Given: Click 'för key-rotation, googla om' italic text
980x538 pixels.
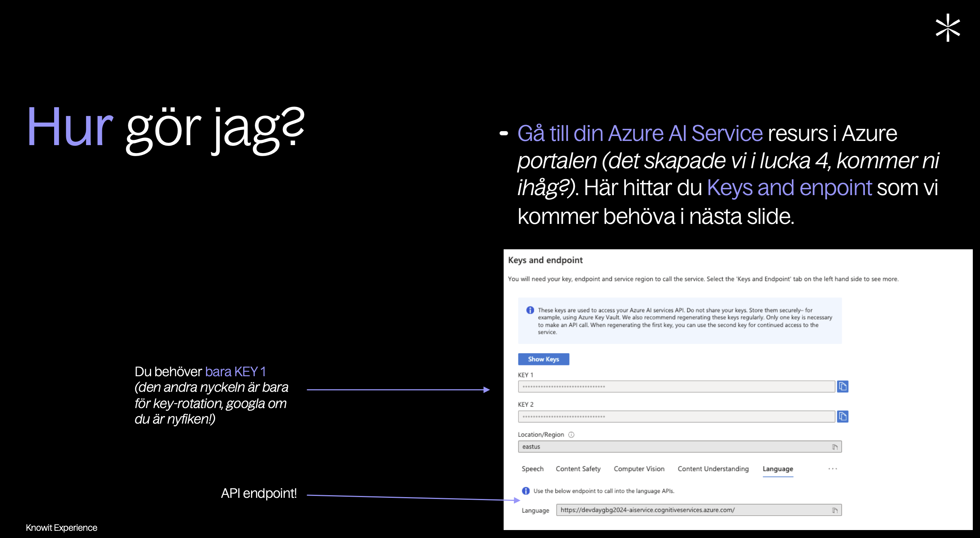Looking at the screenshot, I should [211, 403].
